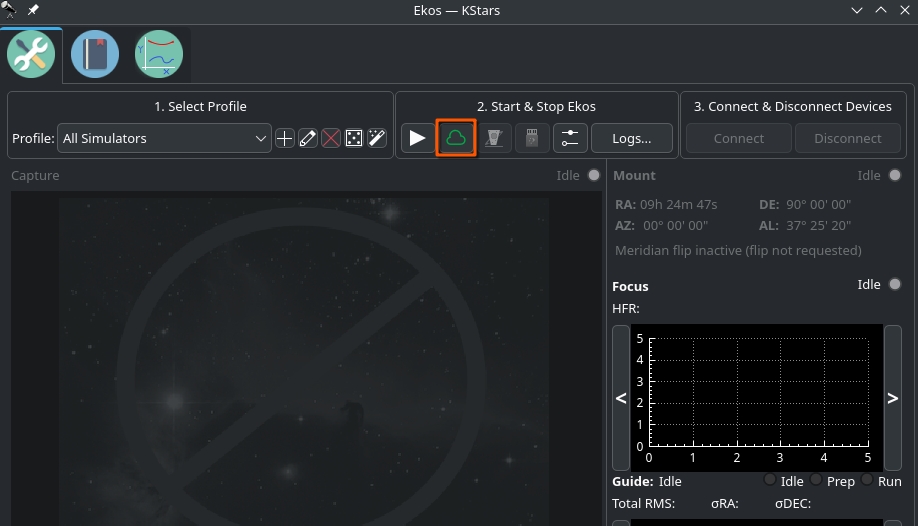The image size is (918, 526).
Task: Open the Logs... dialog
Action: coord(632,138)
